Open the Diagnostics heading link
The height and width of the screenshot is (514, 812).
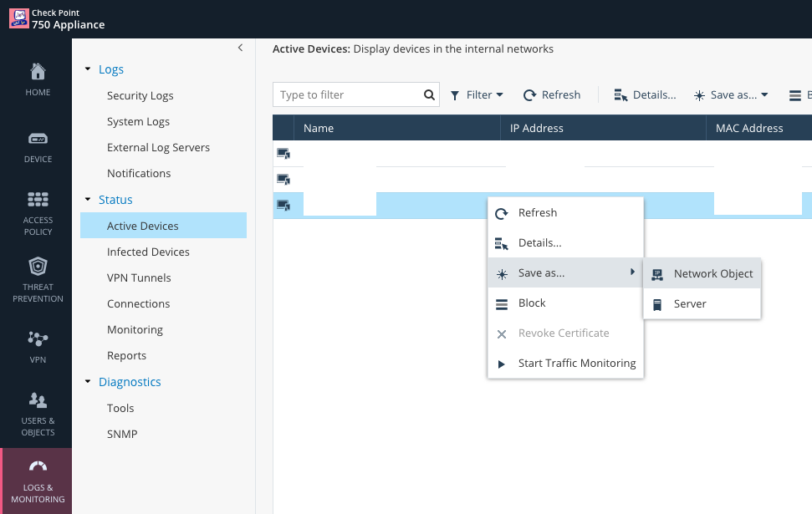point(130,381)
